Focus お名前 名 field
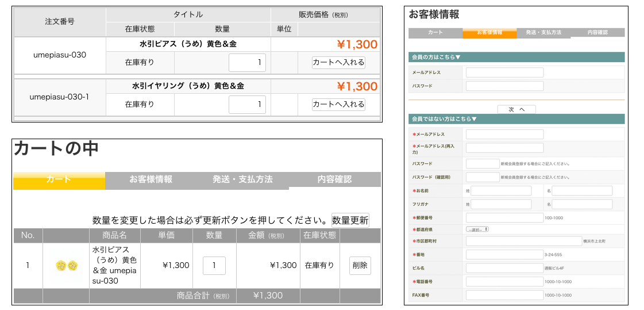Viewport: 644px width, 310px height. coord(582,191)
